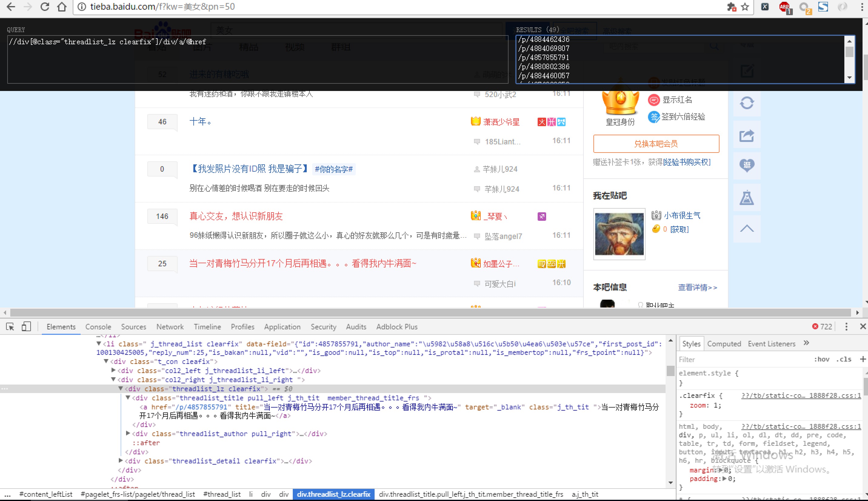The width and height of the screenshot is (868, 501).
Task: Bookmark page with star icon
Action: point(745,7)
